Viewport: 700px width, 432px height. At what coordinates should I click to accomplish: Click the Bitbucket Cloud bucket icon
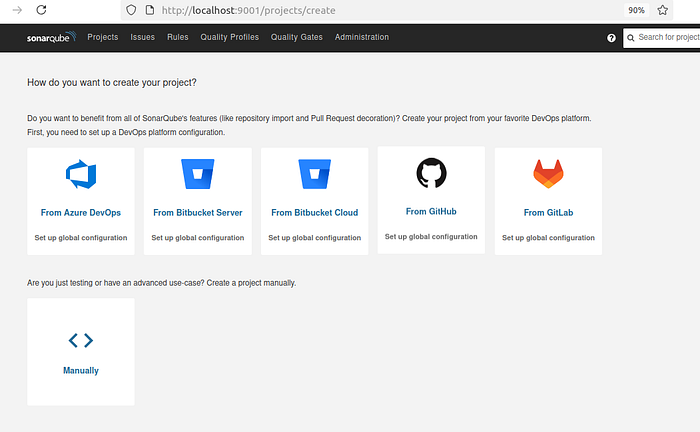[x=315, y=174]
